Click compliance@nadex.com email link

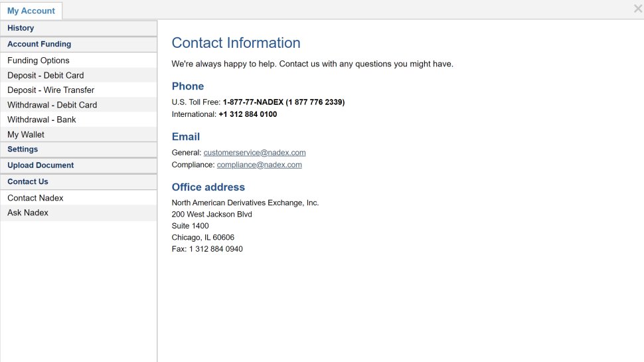259,165
